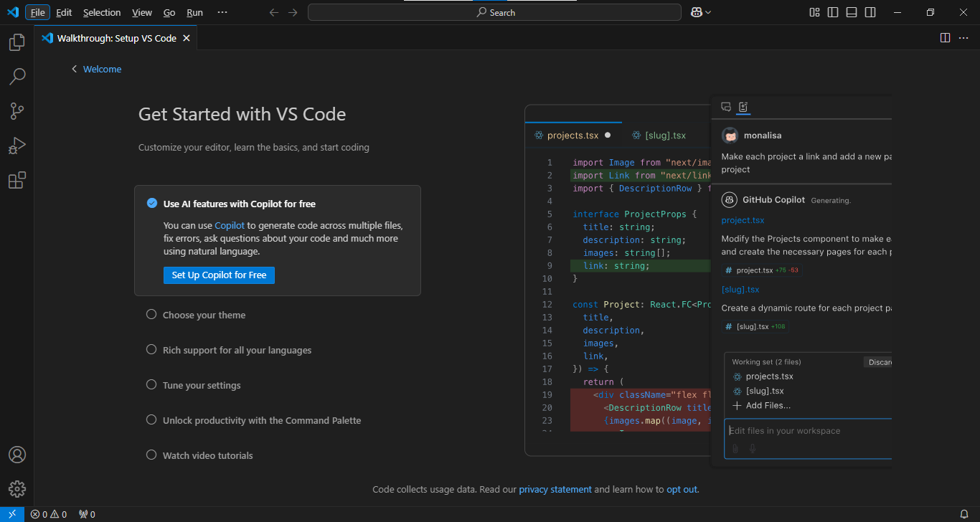Open the Extensions view
This screenshot has width=980, height=522.
click(x=17, y=180)
